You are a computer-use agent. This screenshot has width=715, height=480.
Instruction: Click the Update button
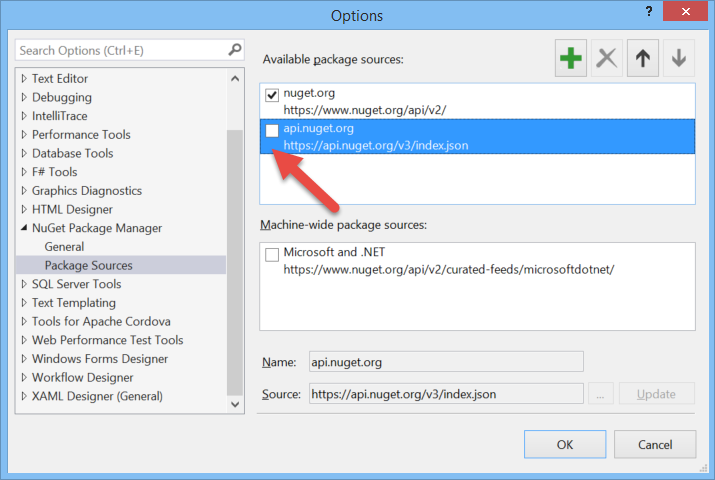point(657,394)
